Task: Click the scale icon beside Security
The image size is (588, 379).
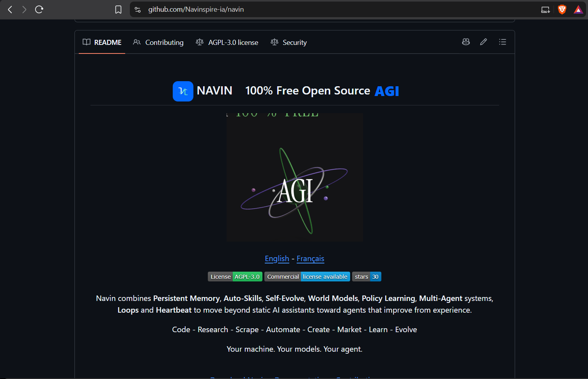Action: [275, 42]
